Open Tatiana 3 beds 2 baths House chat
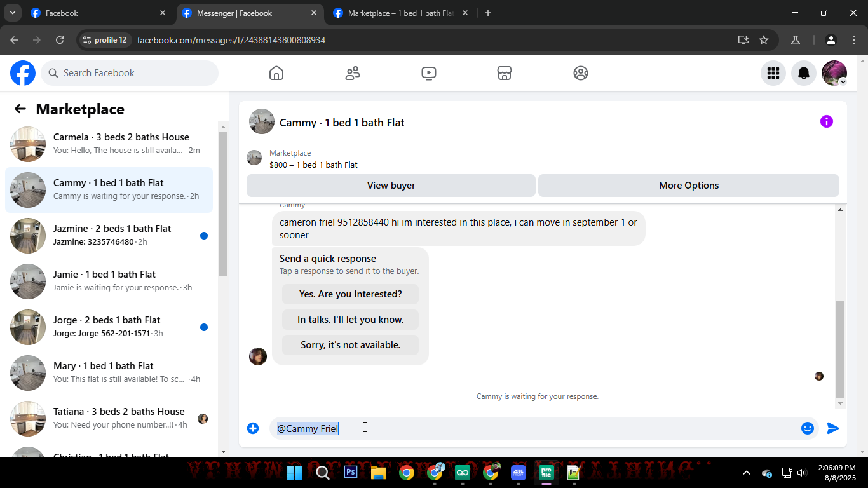This screenshot has height=488, width=868. [x=109, y=419]
